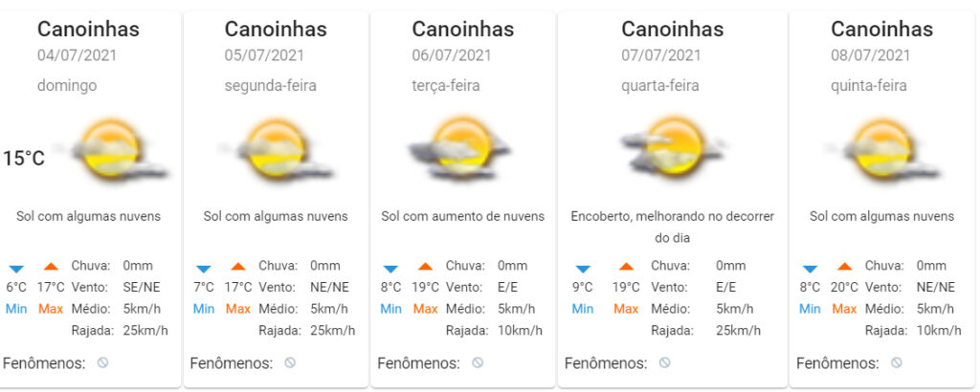Viewport: 980px width, 392px height.
Task: Click the Fenômenos none icon on 04/07/2021 card
Action: click(102, 362)
